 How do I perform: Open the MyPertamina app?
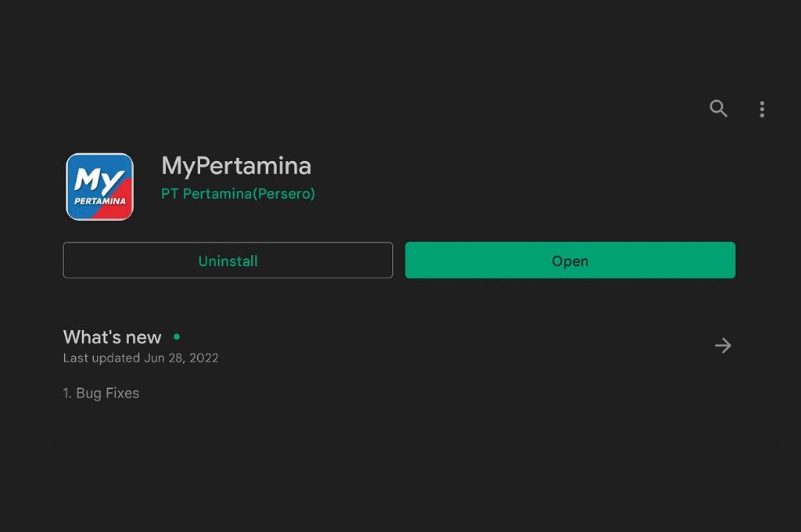click(570, 260)
